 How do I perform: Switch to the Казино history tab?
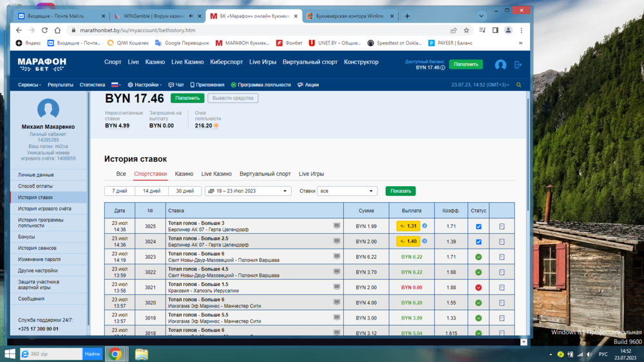[184, 174]
